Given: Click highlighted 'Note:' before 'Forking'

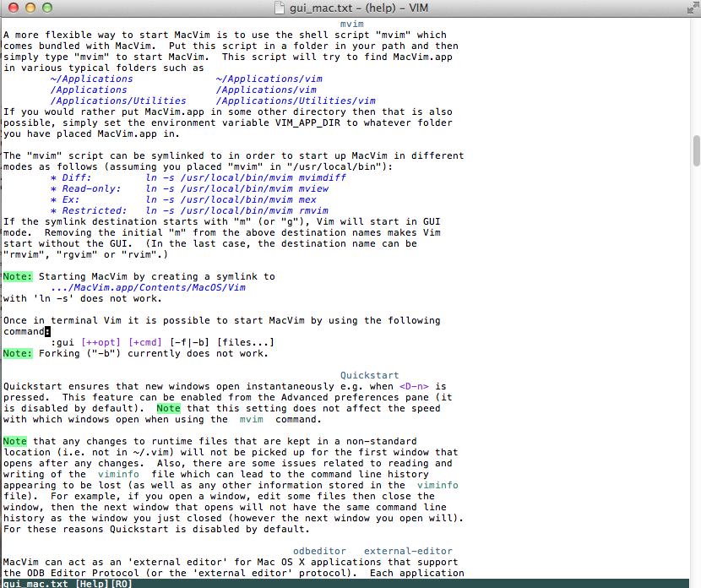Looking at the screenshot, I should pos(18,353).
